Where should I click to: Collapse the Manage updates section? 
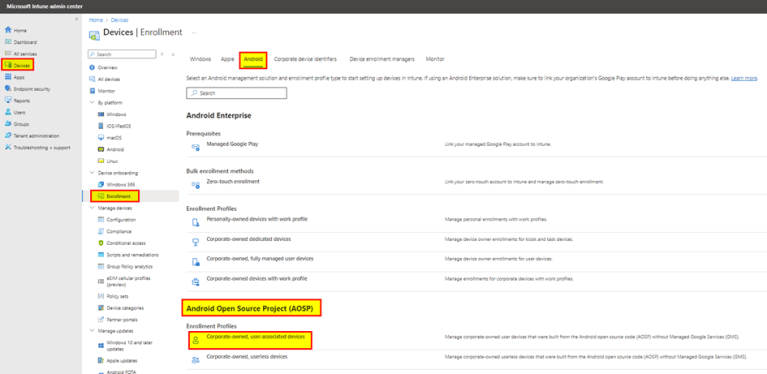[x=91, y=331]
